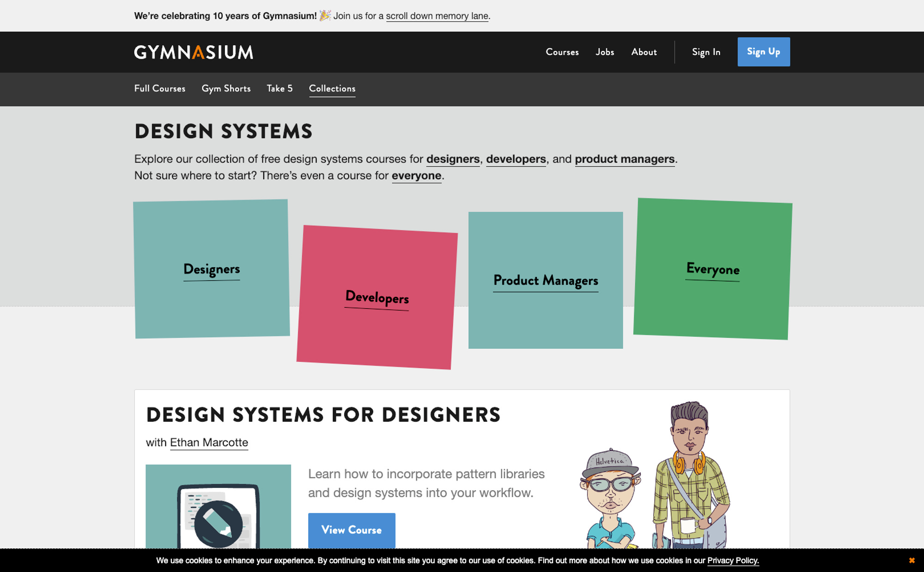Open the red Developers tile
Image resolution: width=924 pixels, height=572 pixels.
(x=377, y=297)
